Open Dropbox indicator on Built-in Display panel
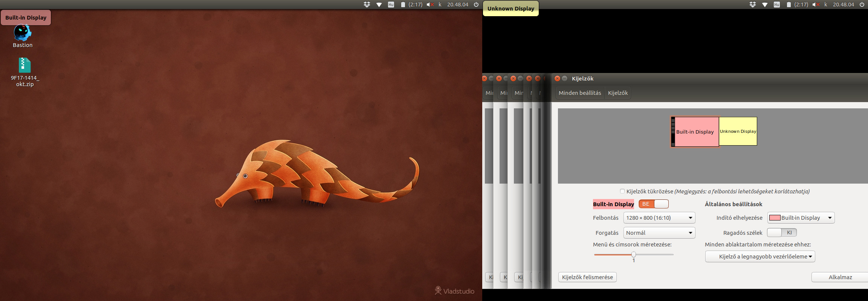 367,5
